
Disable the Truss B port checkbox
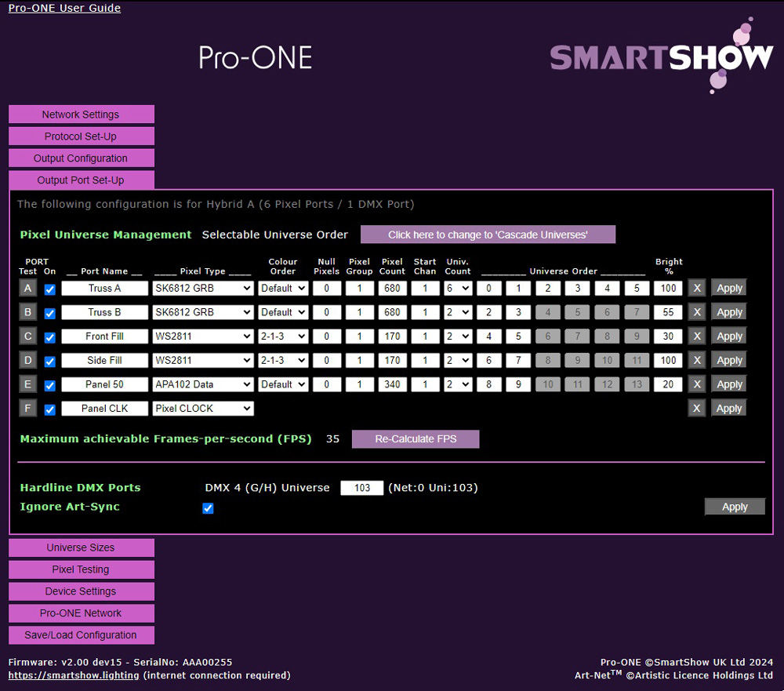click(50, 314)
